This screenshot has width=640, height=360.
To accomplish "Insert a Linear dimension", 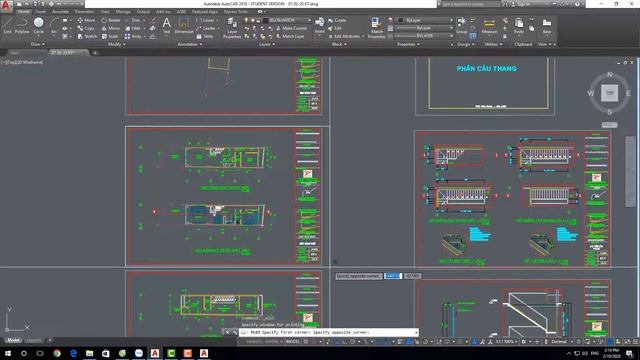I will 205,20.
